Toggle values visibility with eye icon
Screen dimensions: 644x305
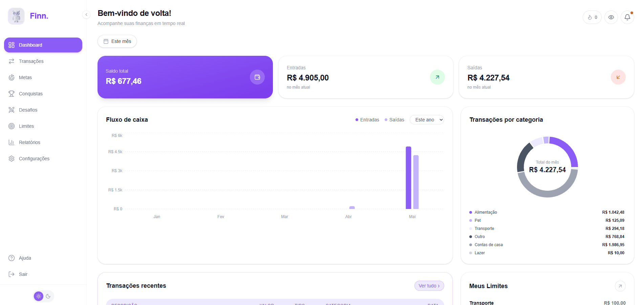[611, 17]
